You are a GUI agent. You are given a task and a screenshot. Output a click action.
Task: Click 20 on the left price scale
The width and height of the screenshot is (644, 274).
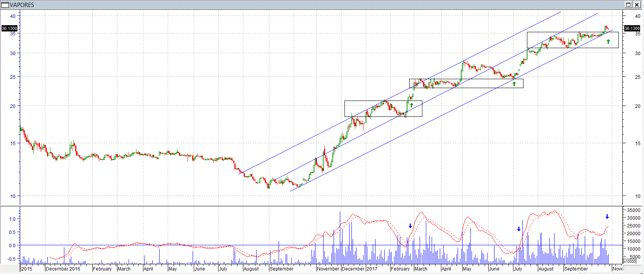(x=13, y=106)
